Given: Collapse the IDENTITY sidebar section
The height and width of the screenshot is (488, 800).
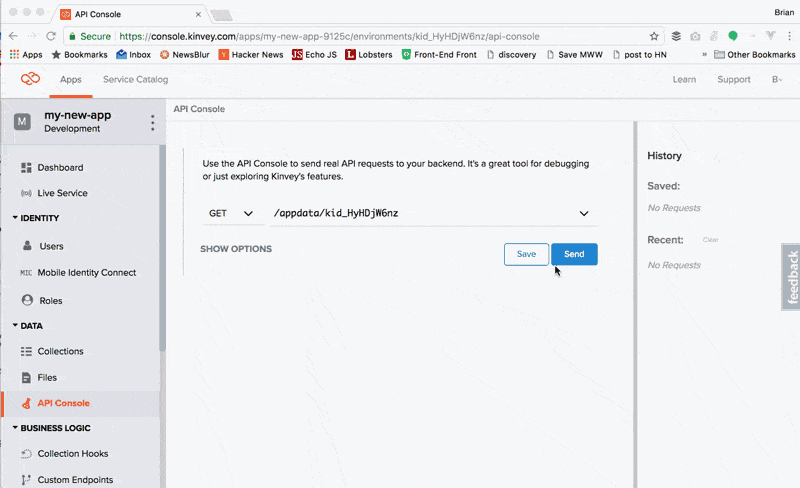Looking at the screenshot, I should pos(16,218).
